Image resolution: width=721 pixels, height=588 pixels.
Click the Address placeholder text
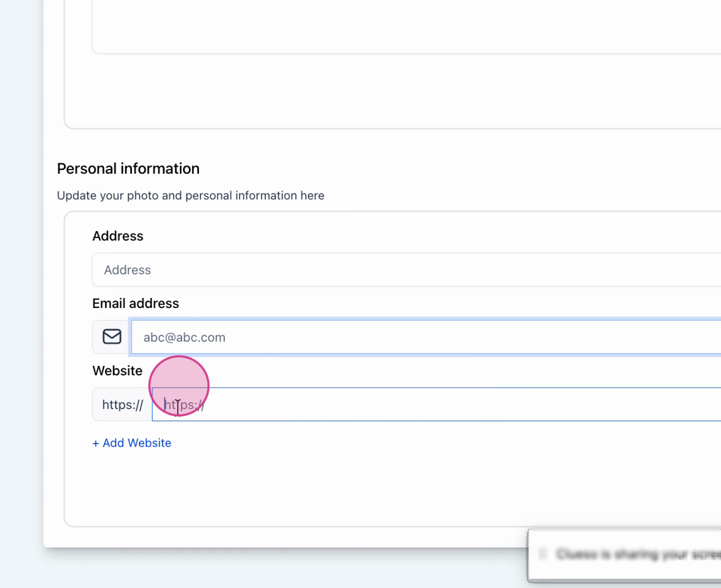(127, 270)
